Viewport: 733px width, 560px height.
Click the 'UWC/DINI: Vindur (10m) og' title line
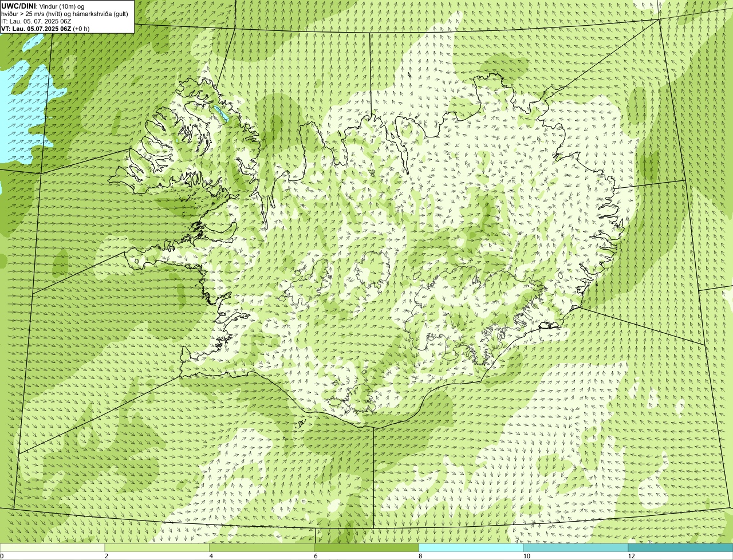43,6
